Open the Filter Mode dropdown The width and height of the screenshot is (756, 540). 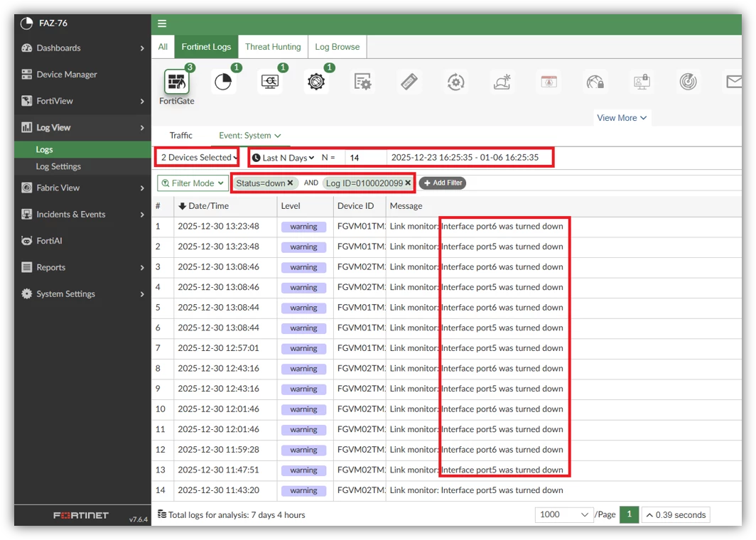192,183
